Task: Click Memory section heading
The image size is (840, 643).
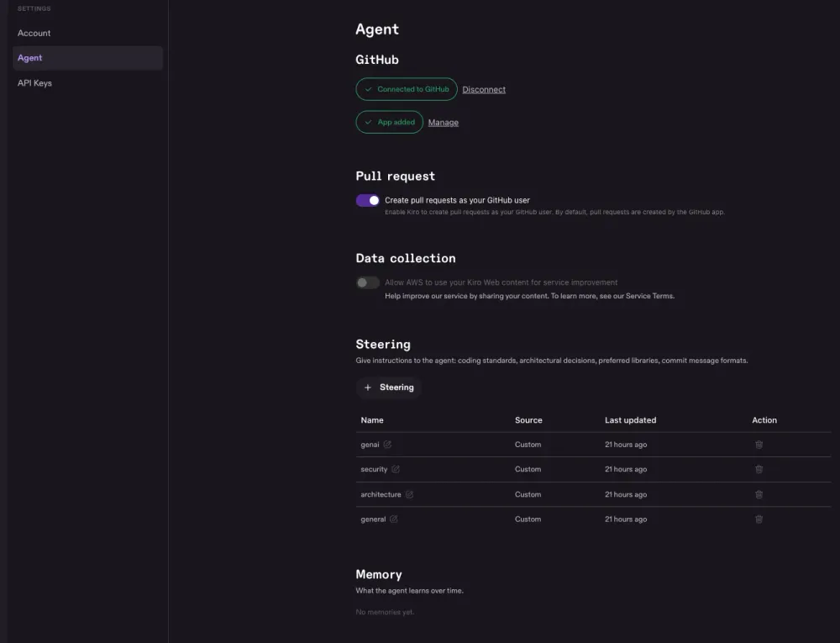Action: pos(379,574)
